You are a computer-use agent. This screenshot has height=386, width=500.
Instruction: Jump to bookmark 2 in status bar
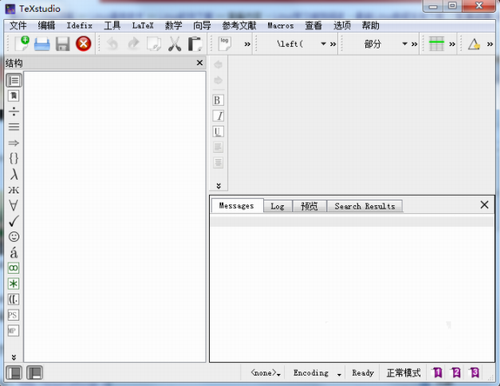click(456, 373)
